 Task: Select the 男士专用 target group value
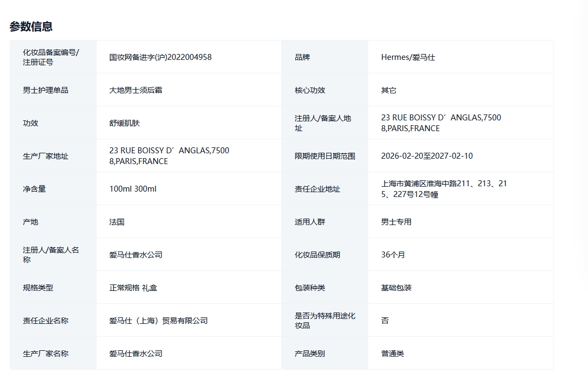(396, 222)
